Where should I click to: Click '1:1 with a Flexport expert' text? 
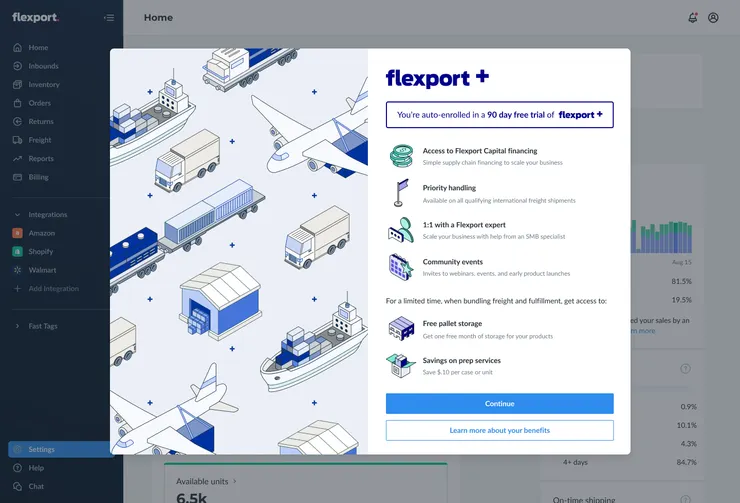pos(464,225)
